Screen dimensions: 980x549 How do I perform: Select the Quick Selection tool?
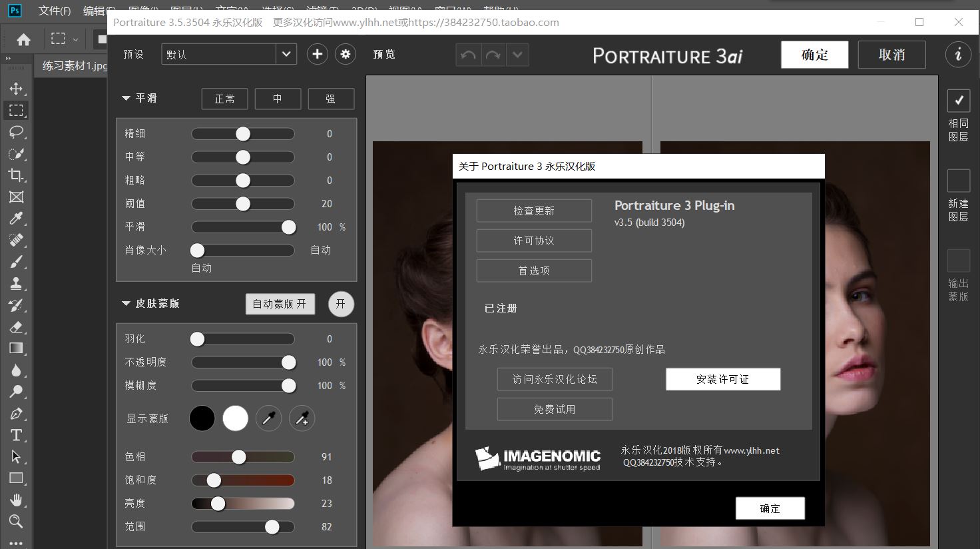click(16, 154)
